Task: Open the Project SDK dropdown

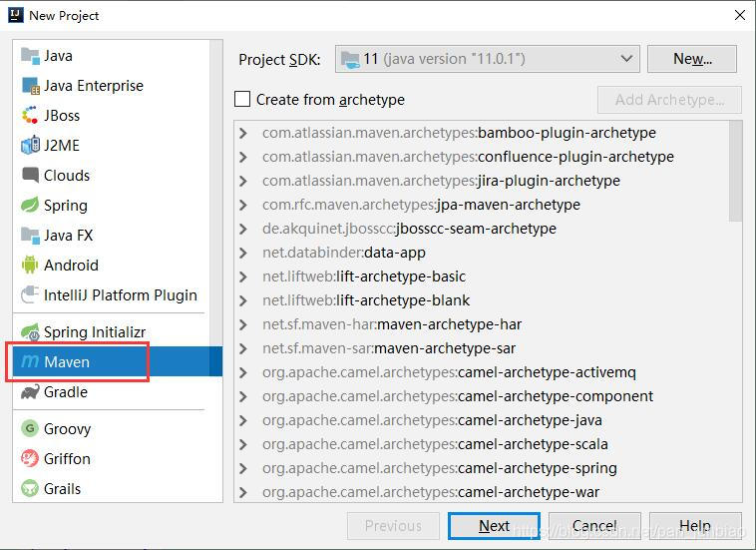Action: [x=488, y=59]
